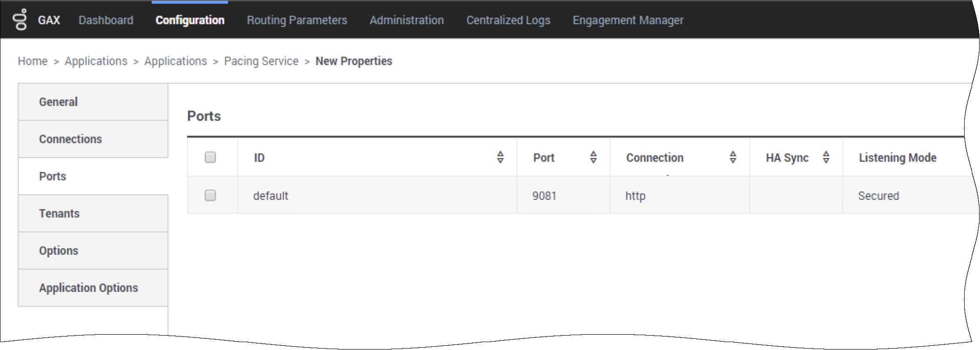Open Engagement Manager menu
This screenshot has height=350, width=980.
(628, 20)
